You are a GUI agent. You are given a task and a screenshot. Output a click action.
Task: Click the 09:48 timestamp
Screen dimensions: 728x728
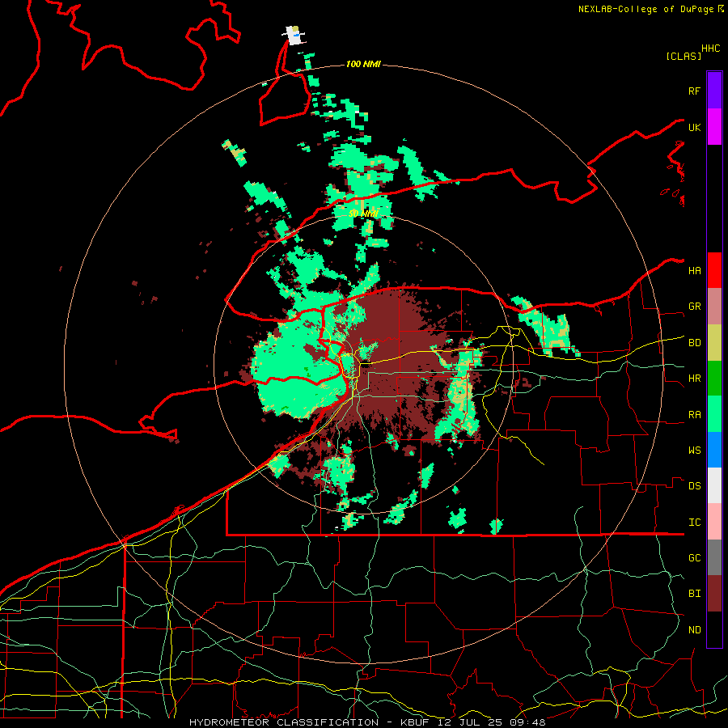coord(527,722)
